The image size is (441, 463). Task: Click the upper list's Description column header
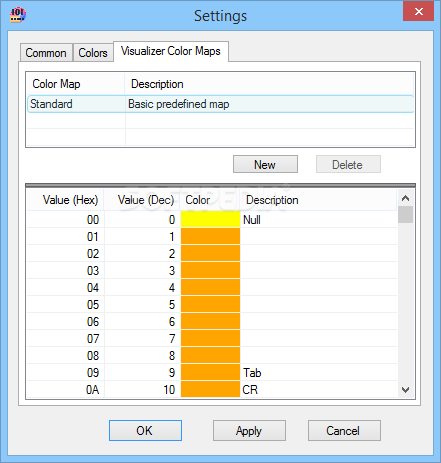point(269,84)
